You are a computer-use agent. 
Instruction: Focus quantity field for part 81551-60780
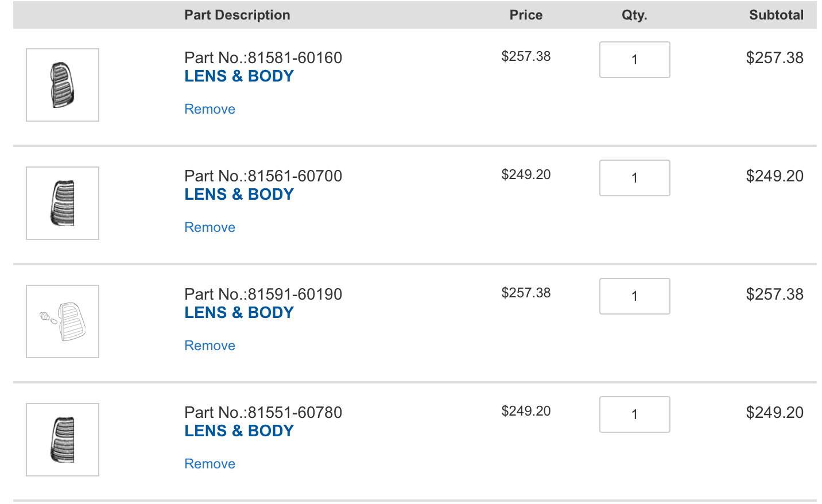pos(634,414)
